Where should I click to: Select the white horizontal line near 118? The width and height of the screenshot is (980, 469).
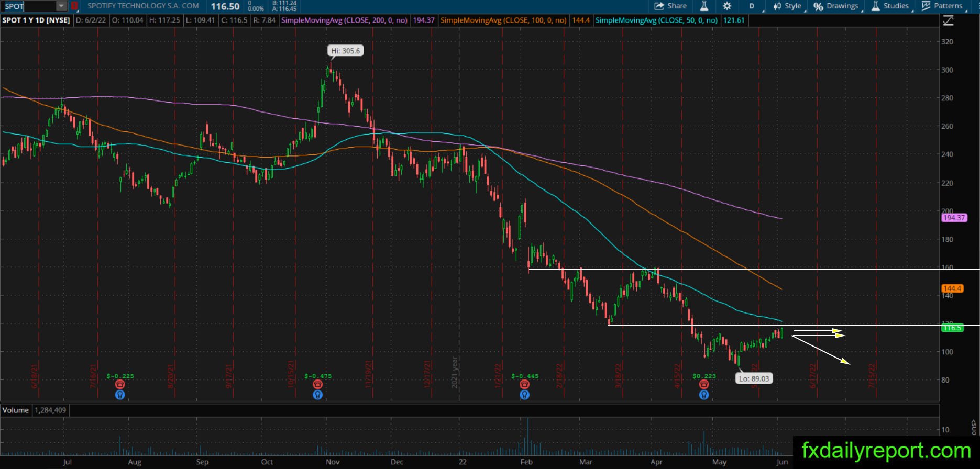[794, 326]
